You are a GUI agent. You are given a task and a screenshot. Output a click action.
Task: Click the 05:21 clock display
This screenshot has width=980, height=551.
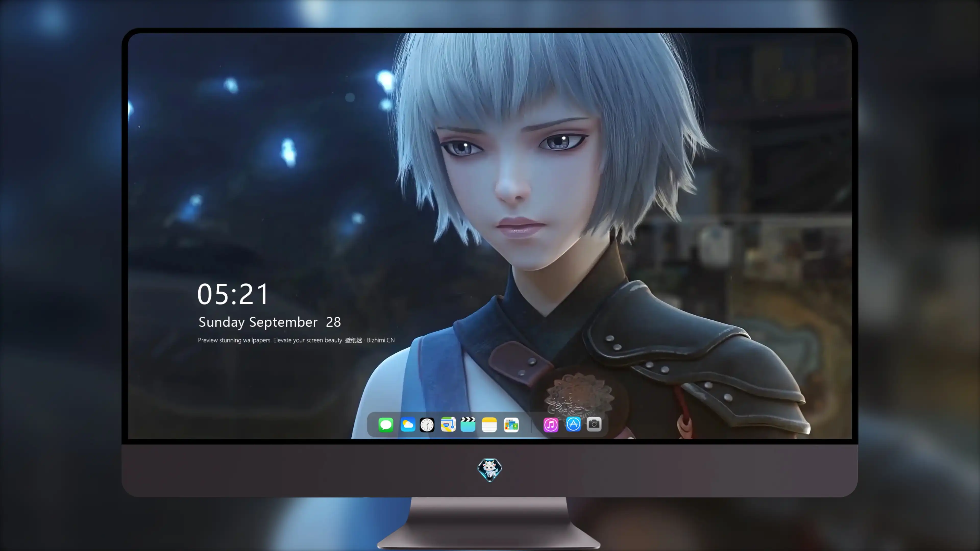pyautogui.click(x=233, y=294)
